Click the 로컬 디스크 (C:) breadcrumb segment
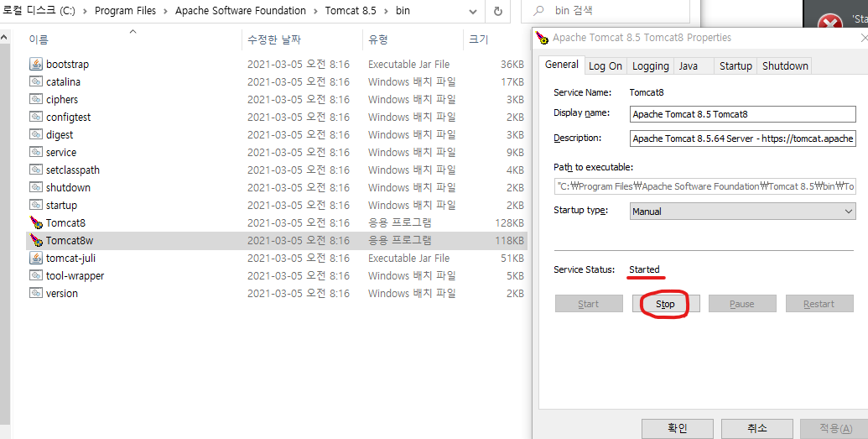The image size is (868, 439). [39, 11]
